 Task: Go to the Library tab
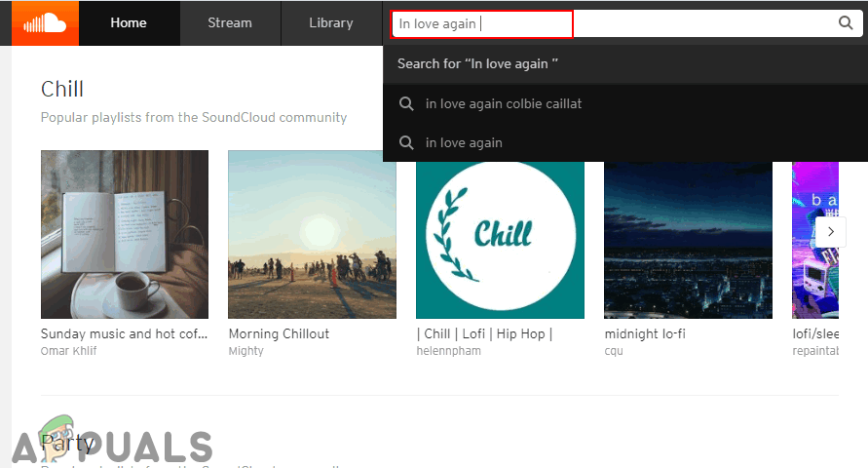point(331,22)
